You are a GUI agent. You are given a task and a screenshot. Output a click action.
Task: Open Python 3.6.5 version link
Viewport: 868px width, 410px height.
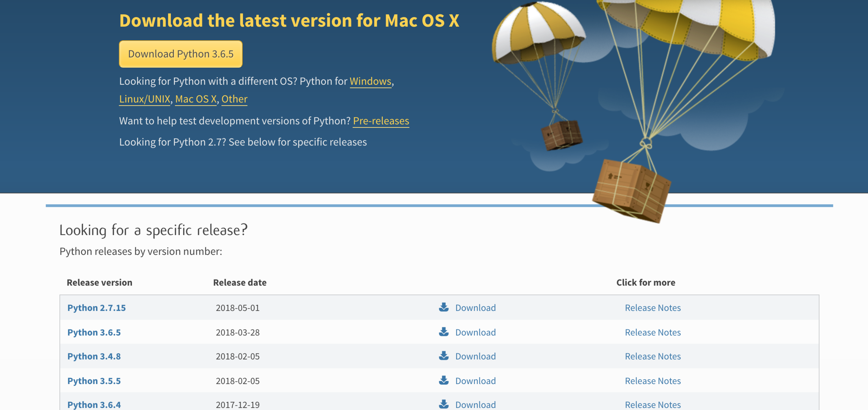[94, 333]
